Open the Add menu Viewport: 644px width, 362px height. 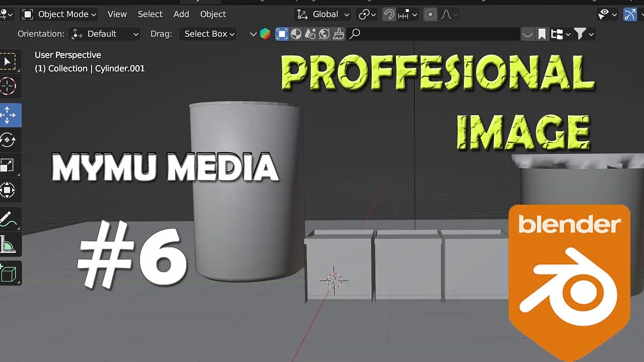tap(181, 14)
